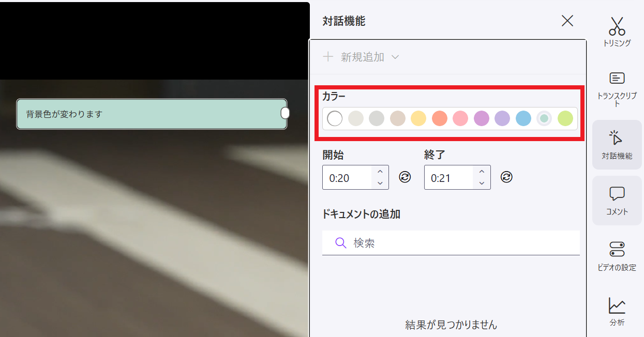644x337 pixels.
Task: Expand the 新規追加 dropdown
Action: coord(395,57)
